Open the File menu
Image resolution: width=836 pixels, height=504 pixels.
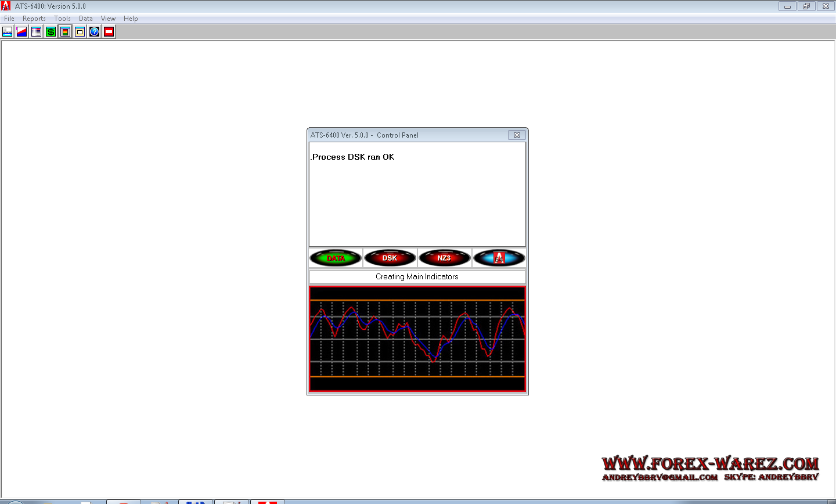coord(9,19)
